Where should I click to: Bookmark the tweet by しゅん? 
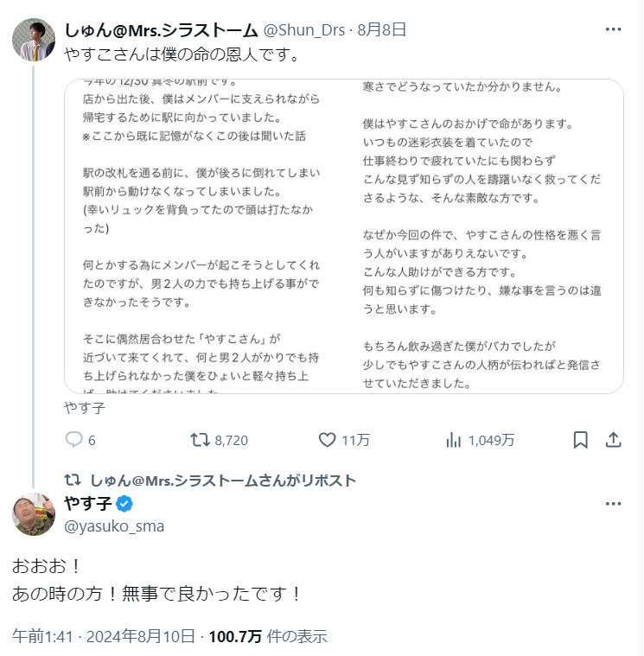coord(581,440)
